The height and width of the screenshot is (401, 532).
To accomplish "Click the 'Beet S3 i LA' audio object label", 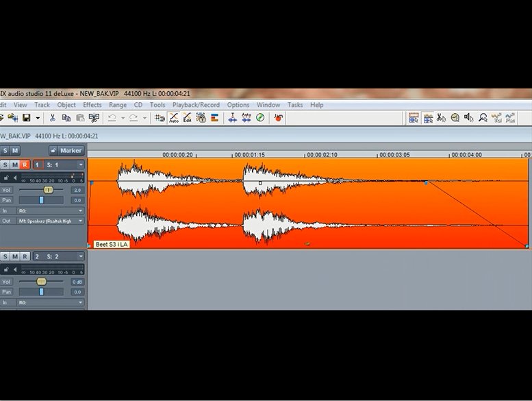I will click(112, 244).
